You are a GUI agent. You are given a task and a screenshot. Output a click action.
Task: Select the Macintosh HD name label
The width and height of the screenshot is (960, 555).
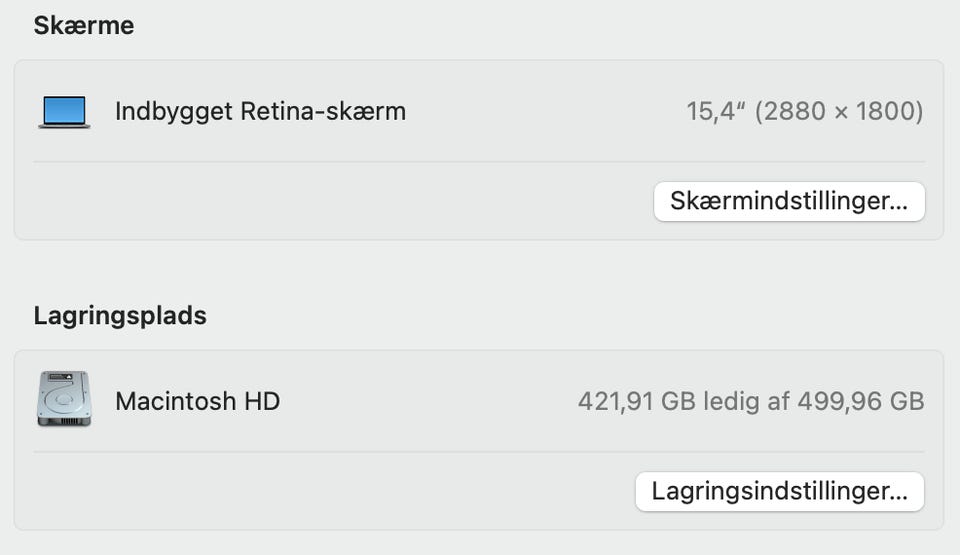pos(197,401)
